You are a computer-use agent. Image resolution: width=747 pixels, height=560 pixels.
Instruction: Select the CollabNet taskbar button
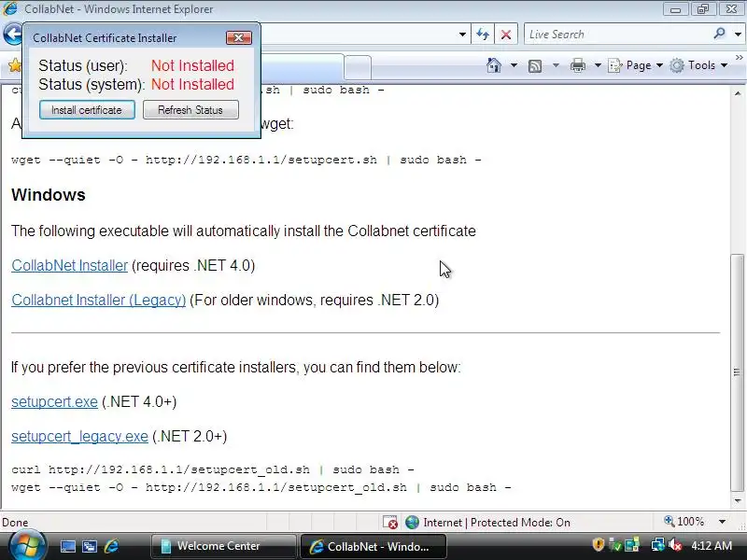(373, 546)
